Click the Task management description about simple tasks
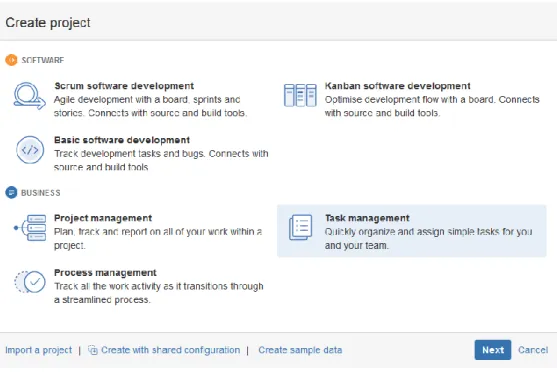Image resolution: width=557 pixels, height=387 pixels. [x=428, y=238]
